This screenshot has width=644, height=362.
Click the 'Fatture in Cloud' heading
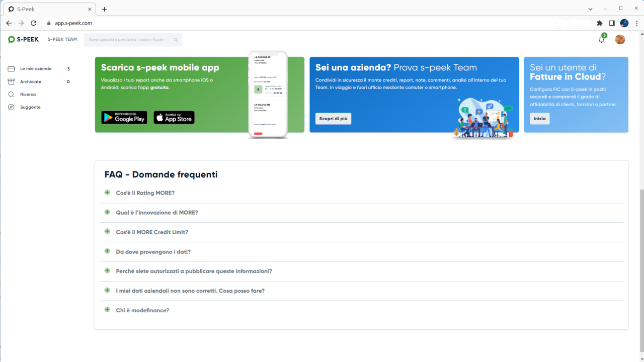(566, 77)
